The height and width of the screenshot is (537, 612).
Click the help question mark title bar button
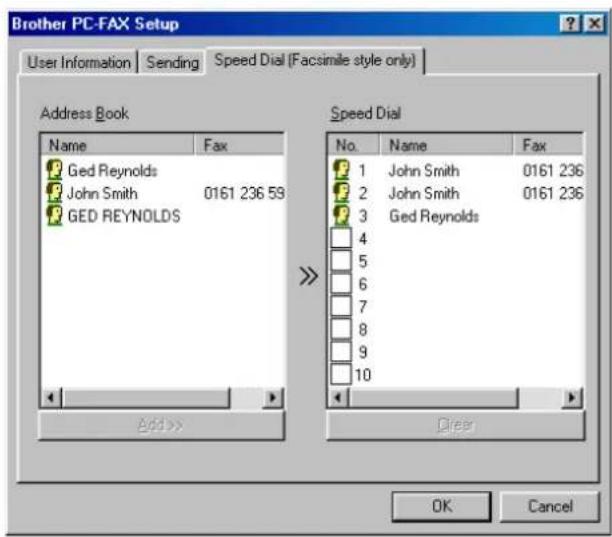(570, 24)
